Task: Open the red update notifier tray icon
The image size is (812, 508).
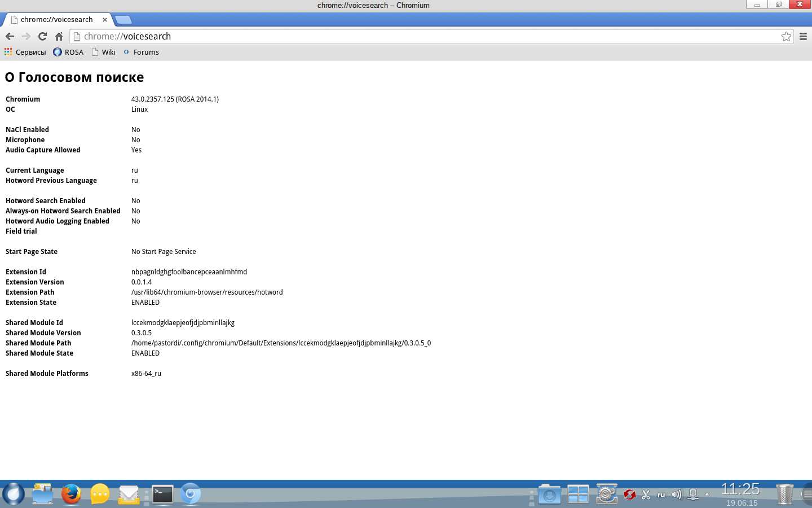Action: pyautogui.click(x=630, y=495)
